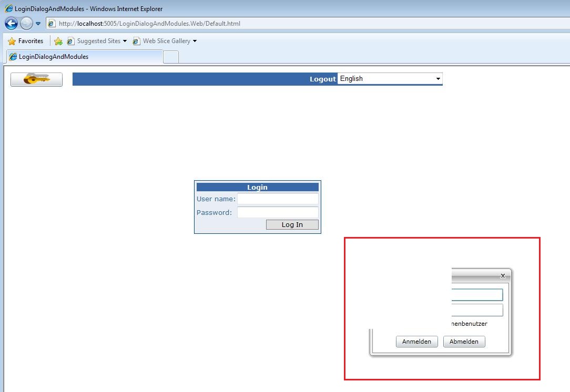Open the recent pages history arrow
This screenshot has height=392, width=570.
point(38,24)
